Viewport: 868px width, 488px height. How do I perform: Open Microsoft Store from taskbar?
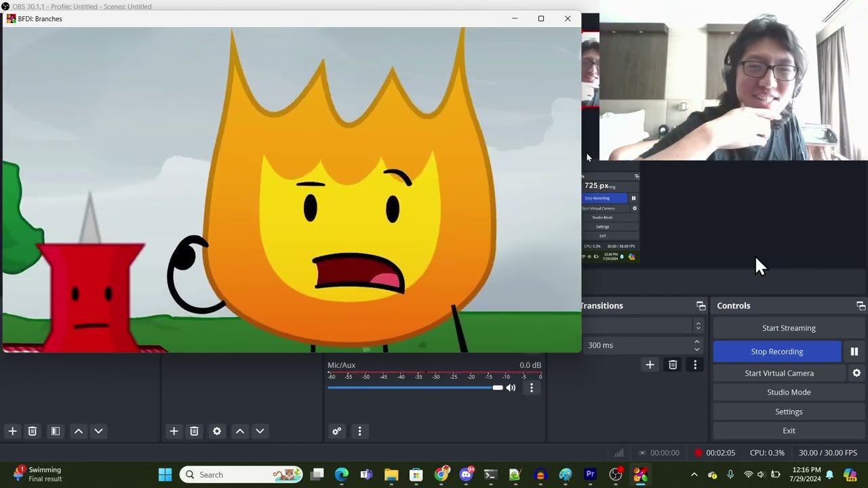click(416, 474)
